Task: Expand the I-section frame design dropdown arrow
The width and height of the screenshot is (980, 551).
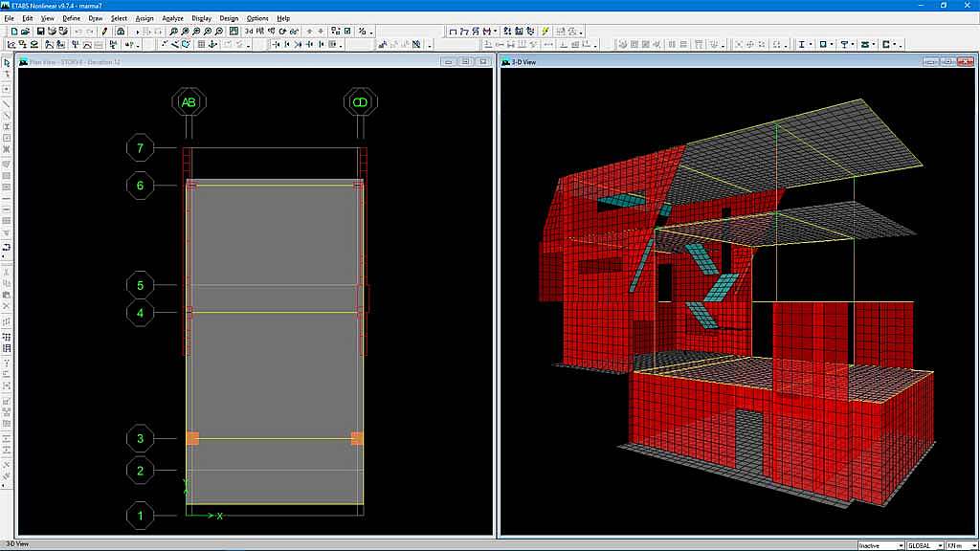Action: 811,44
